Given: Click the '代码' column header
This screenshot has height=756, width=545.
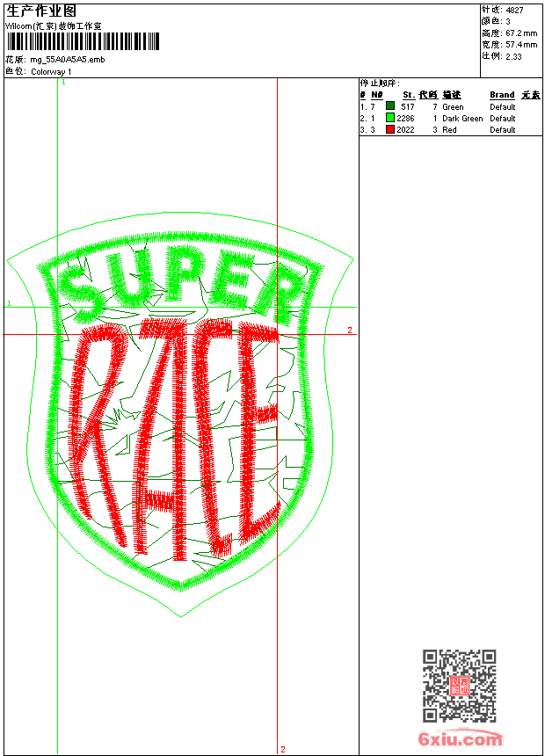Looking at the screenshot, I should tap(428, 95).
